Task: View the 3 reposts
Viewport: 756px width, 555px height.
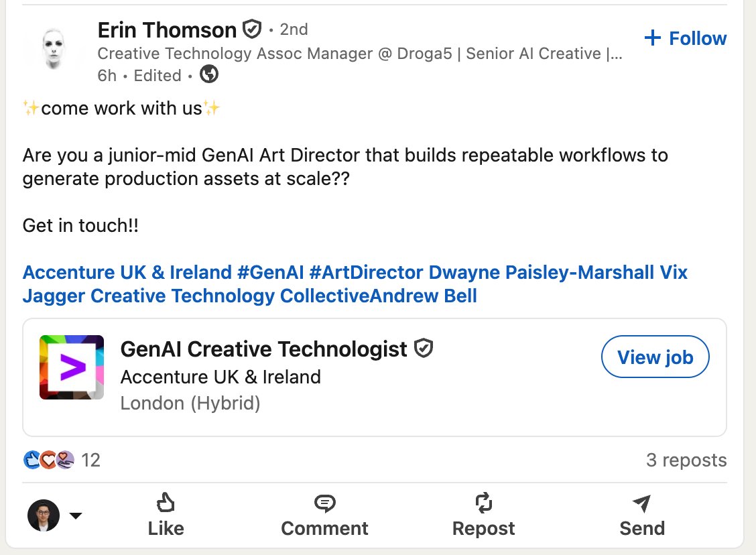Action: [686, 460]
